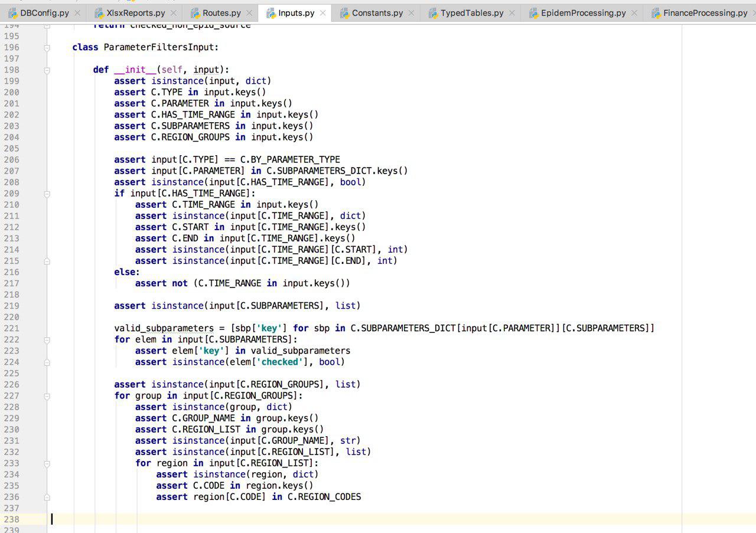Close the DBConfig.py tab
756x533 pixels.
click(77, 12)
